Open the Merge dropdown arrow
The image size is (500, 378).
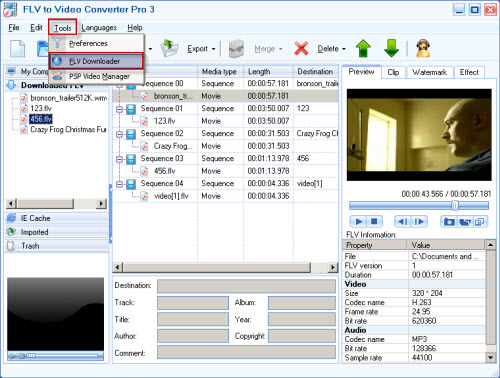pos(280,49)
